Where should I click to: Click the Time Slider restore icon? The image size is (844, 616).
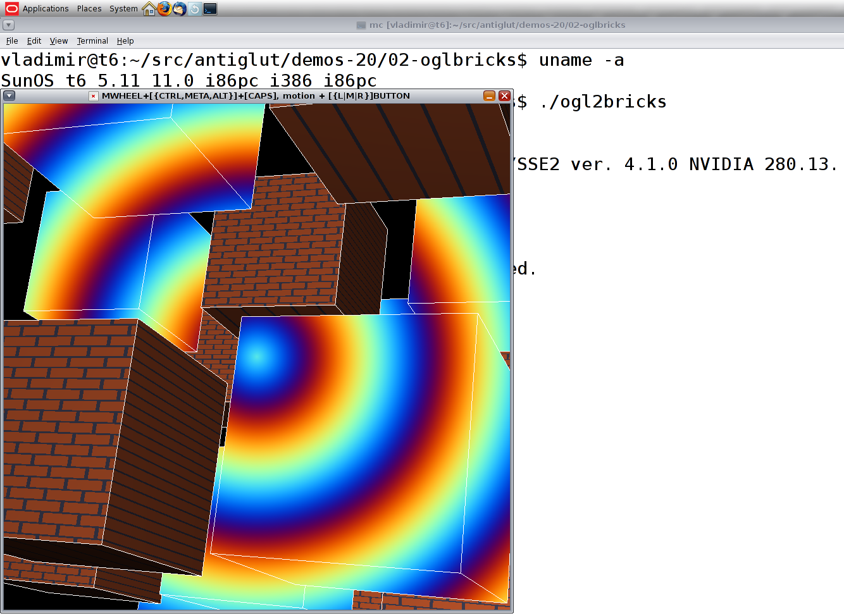(195, 9)
